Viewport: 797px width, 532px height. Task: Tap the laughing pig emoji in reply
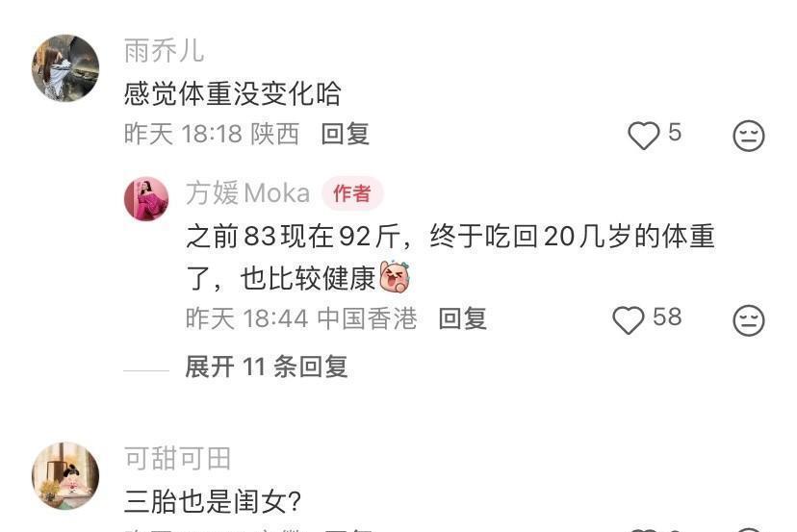395,277
